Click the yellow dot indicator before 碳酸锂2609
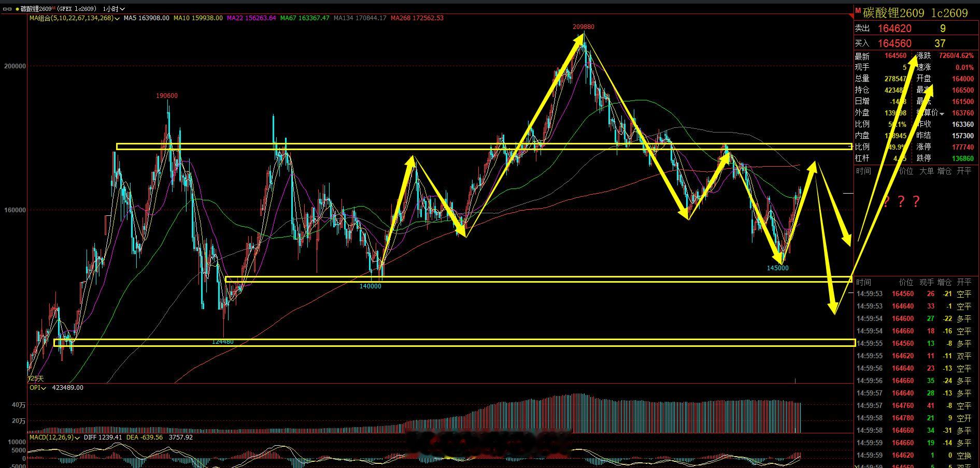Image resolution: width=980 pixels, height=468 pixels. click(x=17, y=9)
